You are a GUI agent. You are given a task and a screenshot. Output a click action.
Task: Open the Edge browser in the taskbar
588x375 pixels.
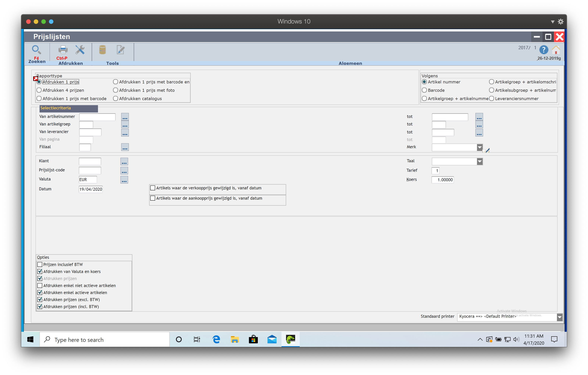[x=216, y=339]
